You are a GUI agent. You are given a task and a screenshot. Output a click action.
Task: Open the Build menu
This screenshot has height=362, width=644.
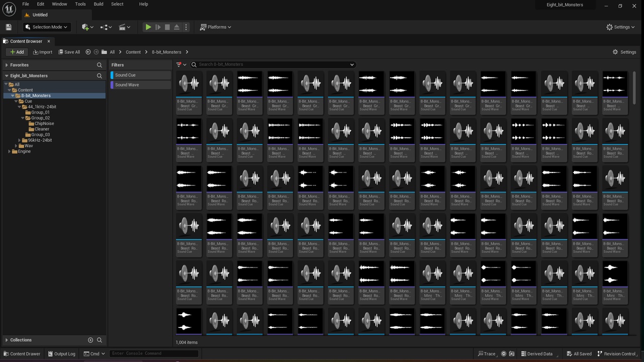click(99, 4)
